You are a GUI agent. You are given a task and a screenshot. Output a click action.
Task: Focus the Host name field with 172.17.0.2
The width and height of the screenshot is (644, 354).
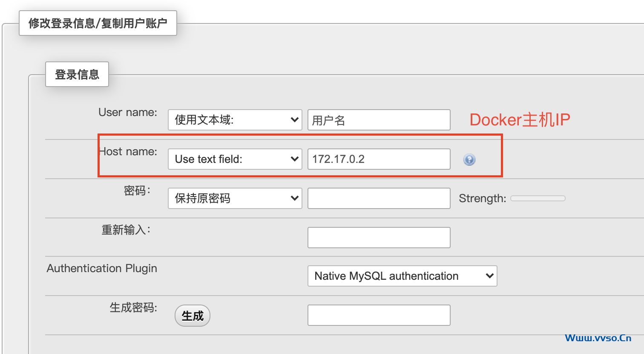(379, 159)
